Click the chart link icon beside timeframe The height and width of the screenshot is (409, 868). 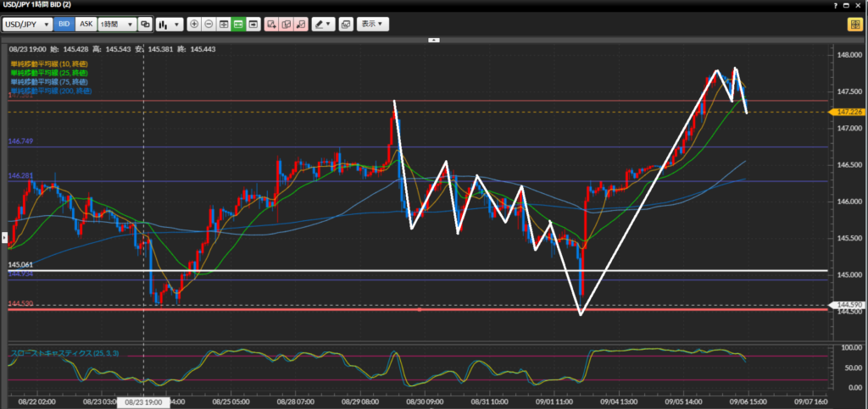tap(145, 25)
